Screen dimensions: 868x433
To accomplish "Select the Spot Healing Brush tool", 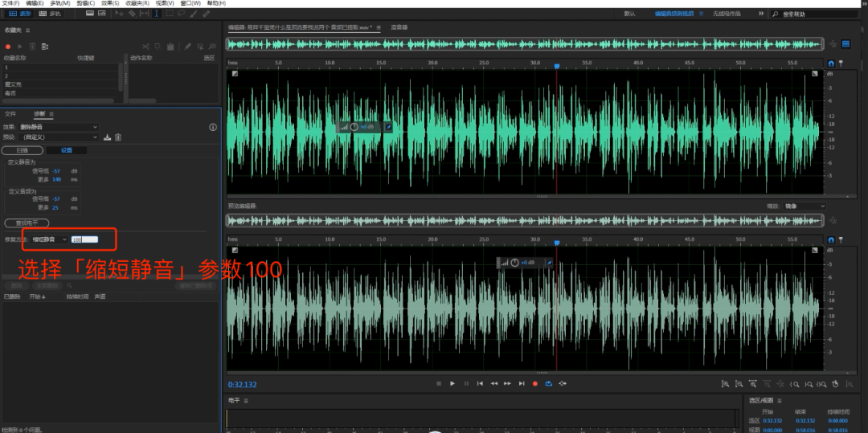I will pyautogui.click(x=206, y=14).
